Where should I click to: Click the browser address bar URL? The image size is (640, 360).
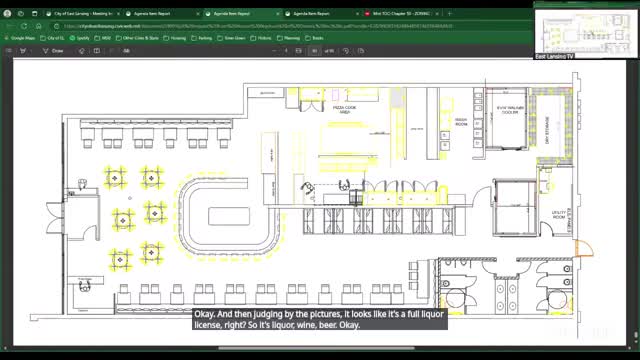[258, 26]
